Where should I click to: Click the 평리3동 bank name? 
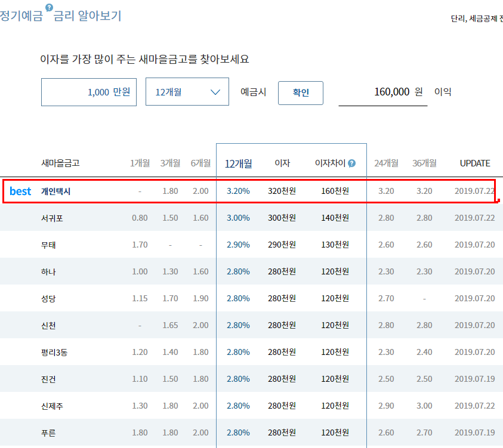click(54, 353)
